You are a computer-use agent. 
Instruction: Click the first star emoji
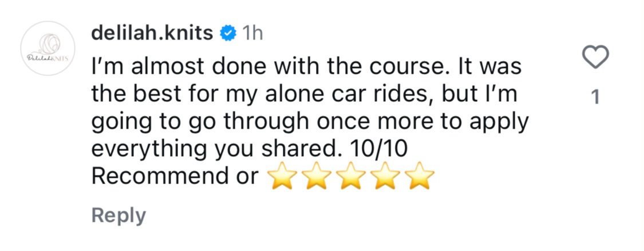coord(282,177)
